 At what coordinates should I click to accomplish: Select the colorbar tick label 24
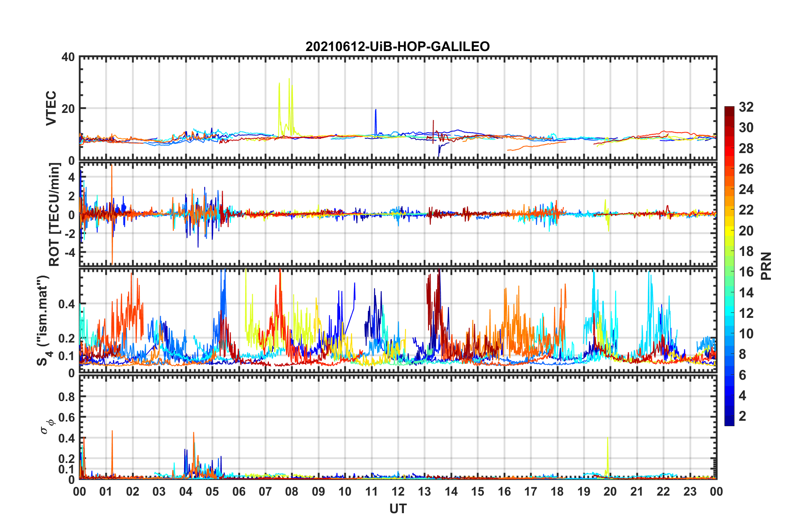(746, 189)
